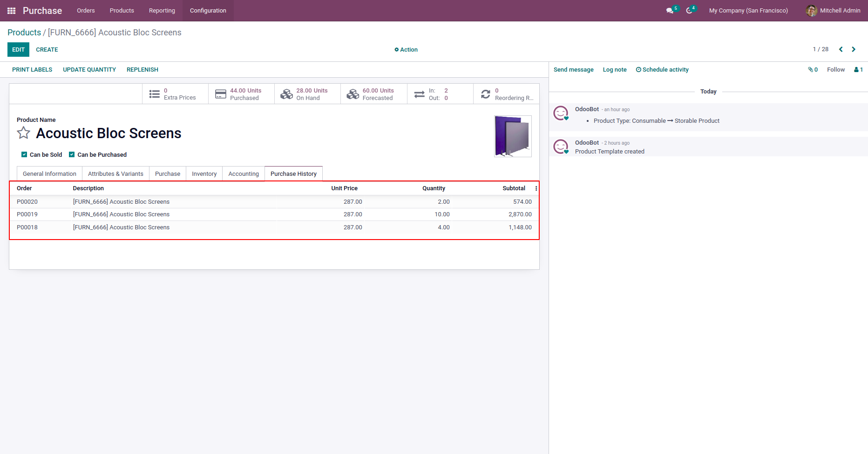
Task: Click the CREATE button
Action: click(47, 50)
